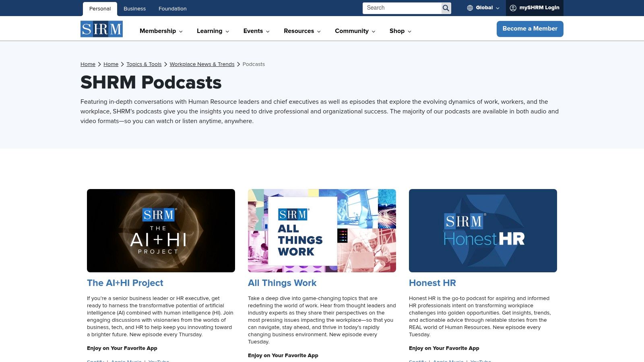Click the Become a Member button
This screenshot has height=362, width=644.
coord(530,29)
